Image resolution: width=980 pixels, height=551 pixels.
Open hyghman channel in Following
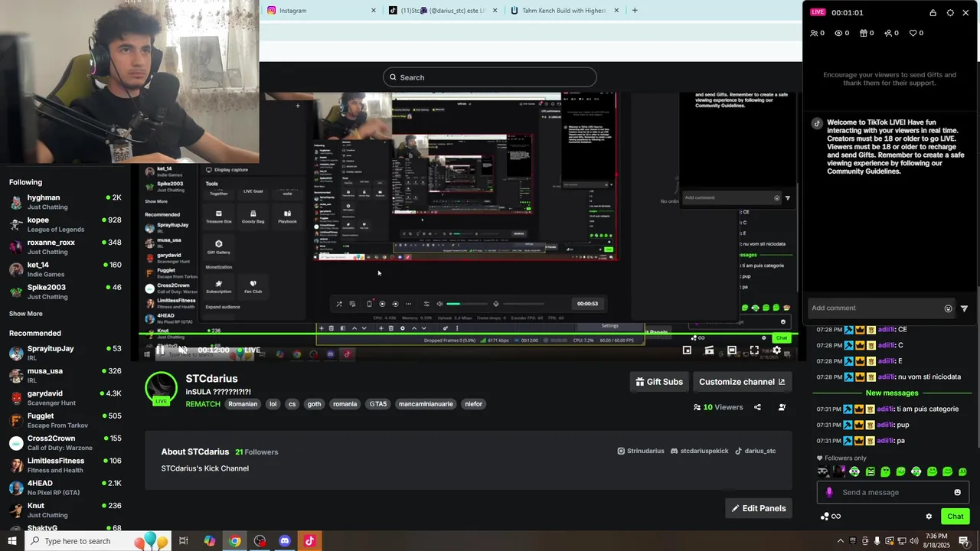[x=65, y=202]
